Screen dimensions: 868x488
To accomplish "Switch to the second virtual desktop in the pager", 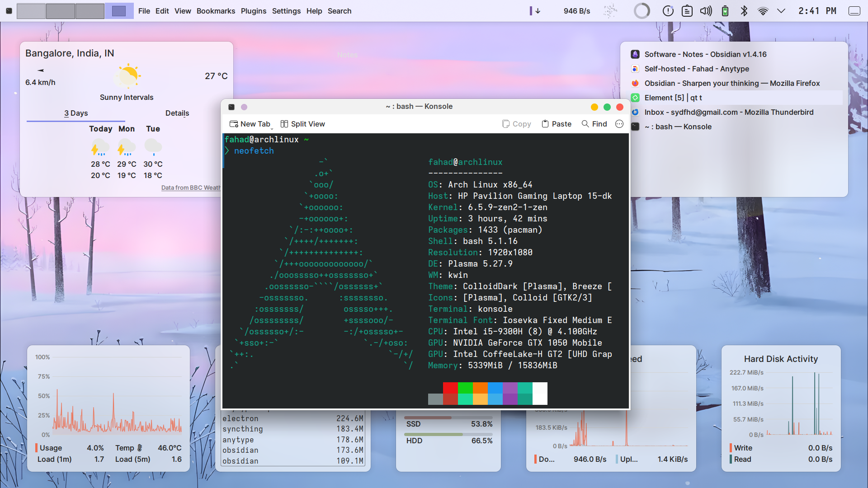I will click(x=61, y=11).
